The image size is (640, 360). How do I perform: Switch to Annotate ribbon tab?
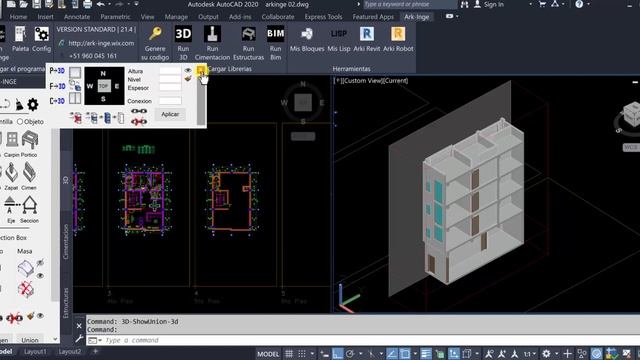click(x=77, y=17)
